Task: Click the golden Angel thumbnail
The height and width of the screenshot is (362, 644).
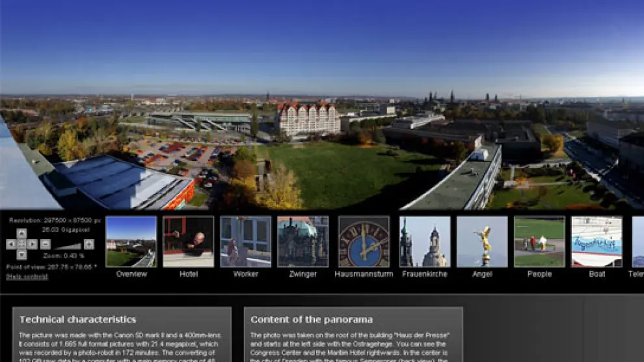Action: (x=482, y=242)
